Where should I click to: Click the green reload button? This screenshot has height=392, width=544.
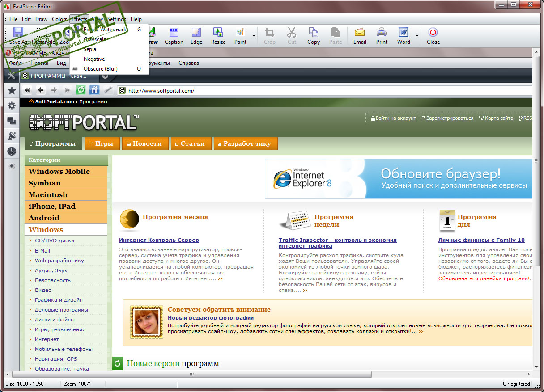click(x=81, y=90)
